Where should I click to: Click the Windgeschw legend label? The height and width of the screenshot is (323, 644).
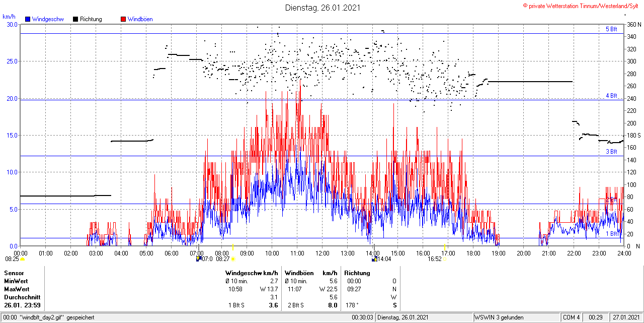(48, 19)
